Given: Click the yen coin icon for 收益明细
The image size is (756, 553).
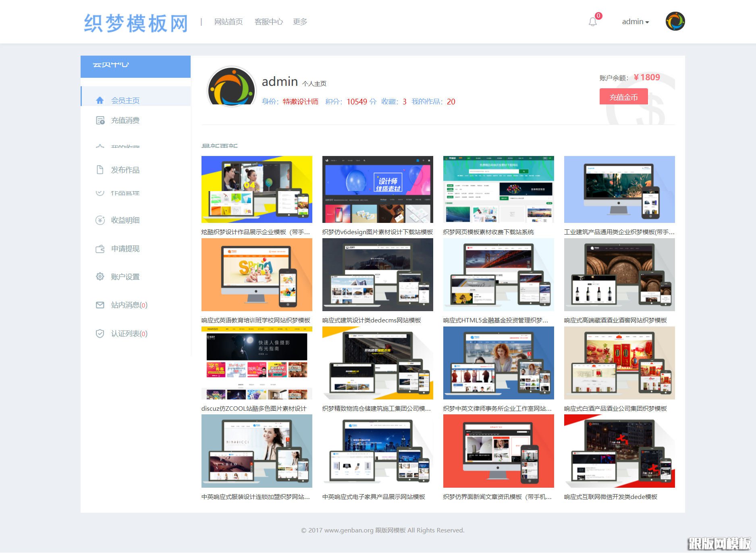Looking at the screenshot, I should pyautogui.click(x=100, y=220).
